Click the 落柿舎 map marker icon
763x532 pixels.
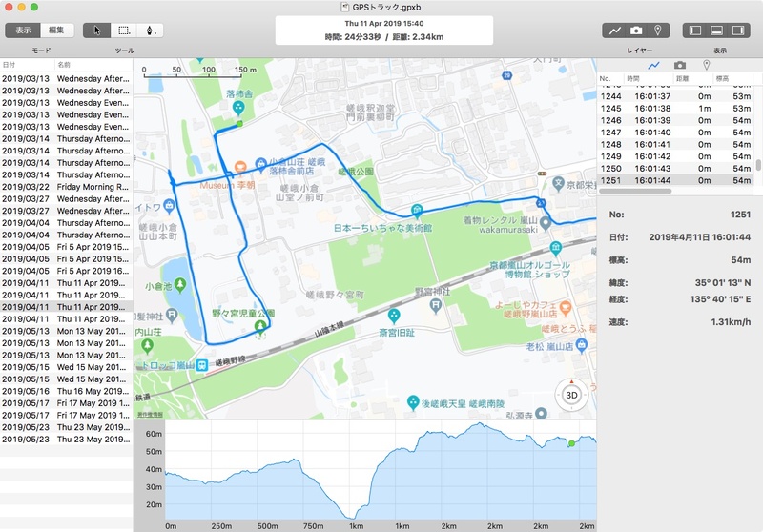(x=237, y=108)
